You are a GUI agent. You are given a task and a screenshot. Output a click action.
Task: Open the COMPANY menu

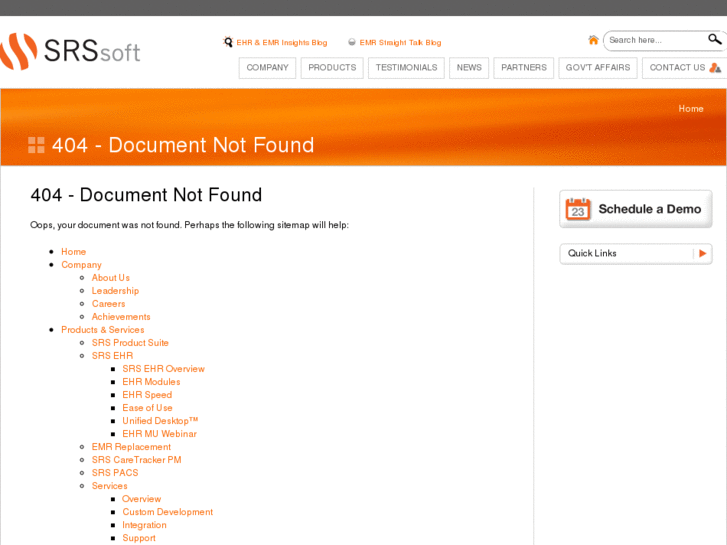click(268, 68)
